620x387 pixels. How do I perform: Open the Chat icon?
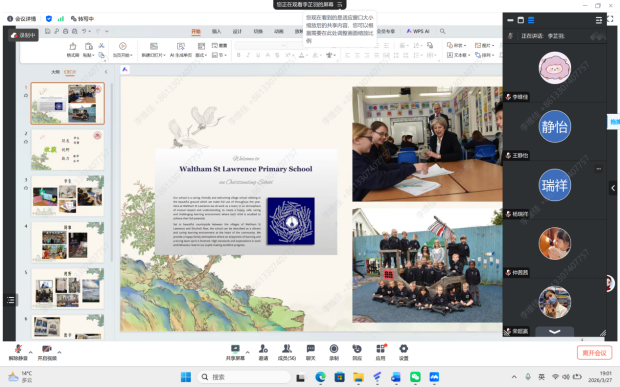[x=311, y=352]
